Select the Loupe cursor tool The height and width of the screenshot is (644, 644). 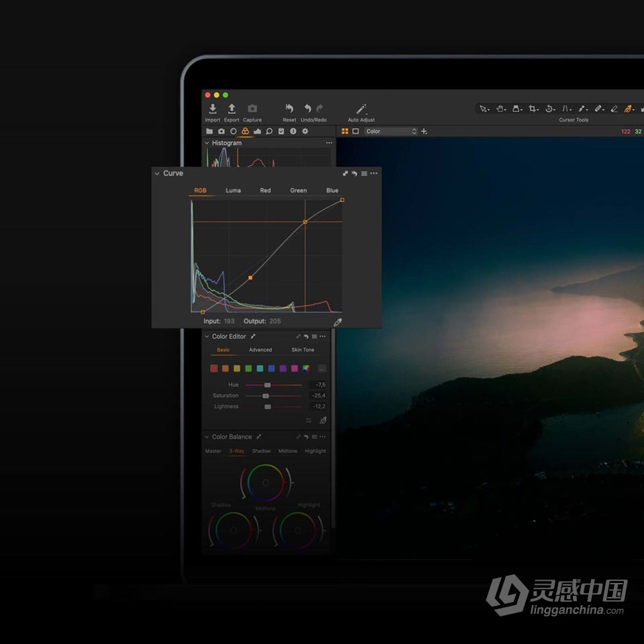(x=517, y=109)
